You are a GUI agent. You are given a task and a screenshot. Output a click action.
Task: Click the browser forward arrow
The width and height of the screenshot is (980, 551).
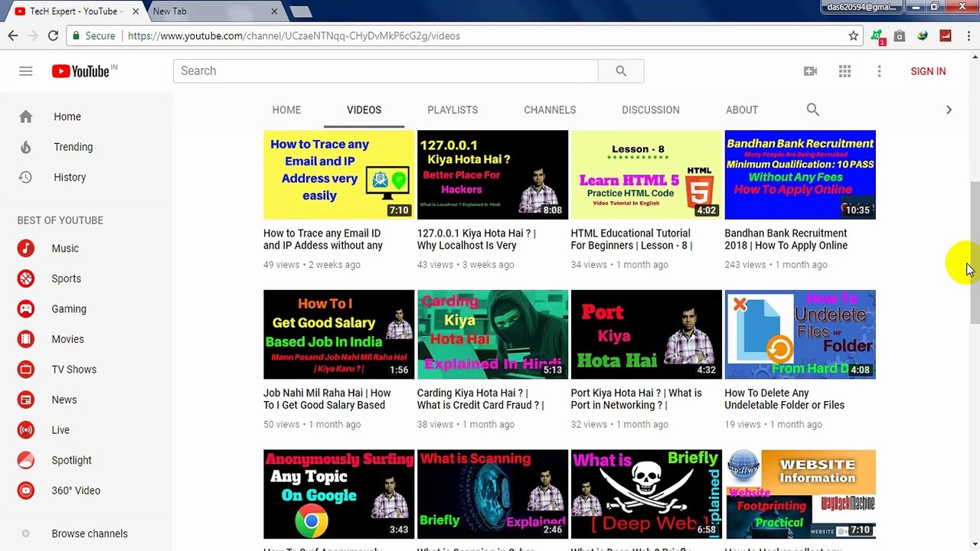point(33,36)
